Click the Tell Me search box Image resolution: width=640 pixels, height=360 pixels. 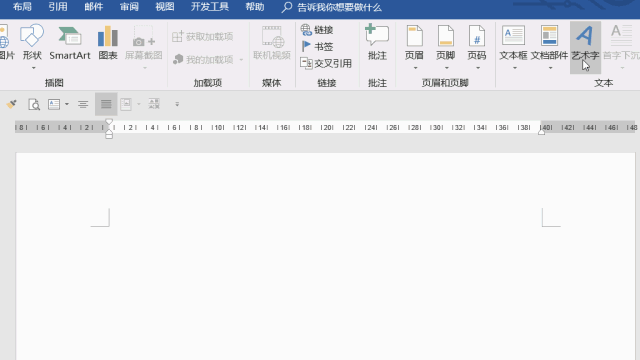[331, 7]
